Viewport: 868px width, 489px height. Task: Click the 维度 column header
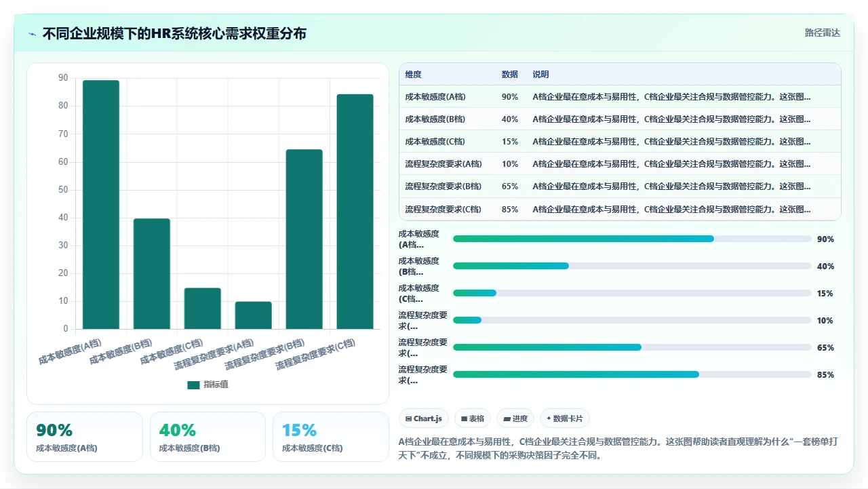pyautogui.click(x=413, y=75)
